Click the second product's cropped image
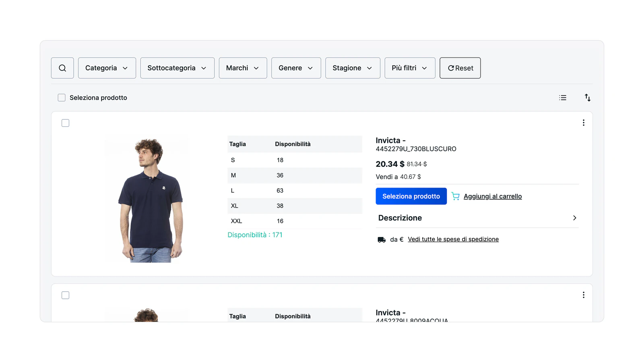 pyautogui.click(x=147, y=315)
